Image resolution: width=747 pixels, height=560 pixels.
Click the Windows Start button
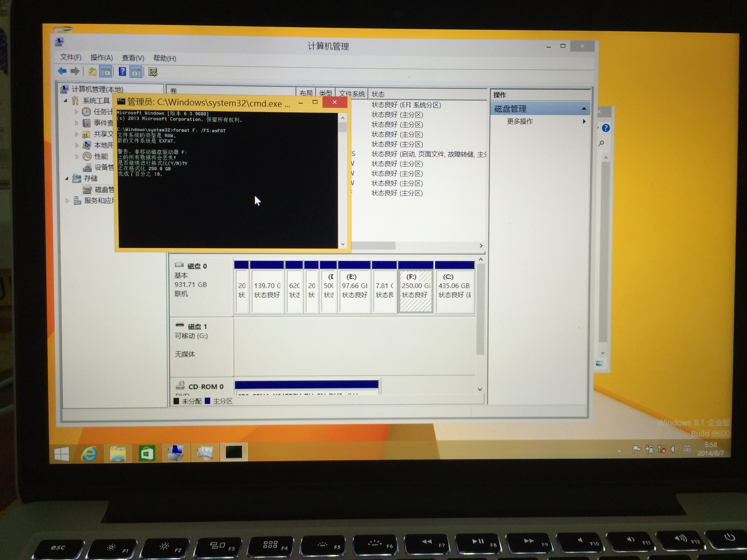click(x=62, y=454)
